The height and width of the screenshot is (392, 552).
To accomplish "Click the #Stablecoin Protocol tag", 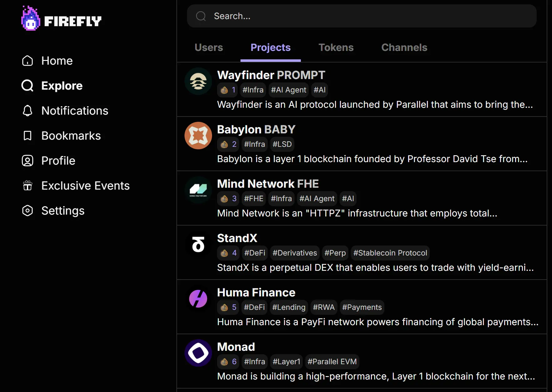I will coord(390,253).
